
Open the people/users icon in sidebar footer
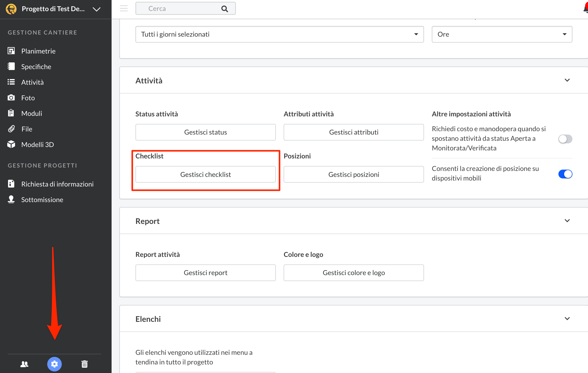click(24, 364)
